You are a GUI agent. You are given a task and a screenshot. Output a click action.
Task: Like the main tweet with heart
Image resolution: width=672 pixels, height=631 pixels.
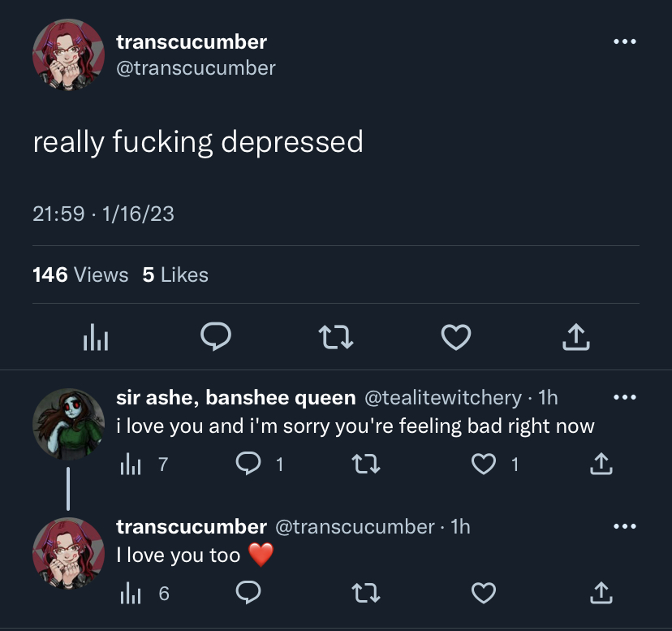tap(456, 337)
